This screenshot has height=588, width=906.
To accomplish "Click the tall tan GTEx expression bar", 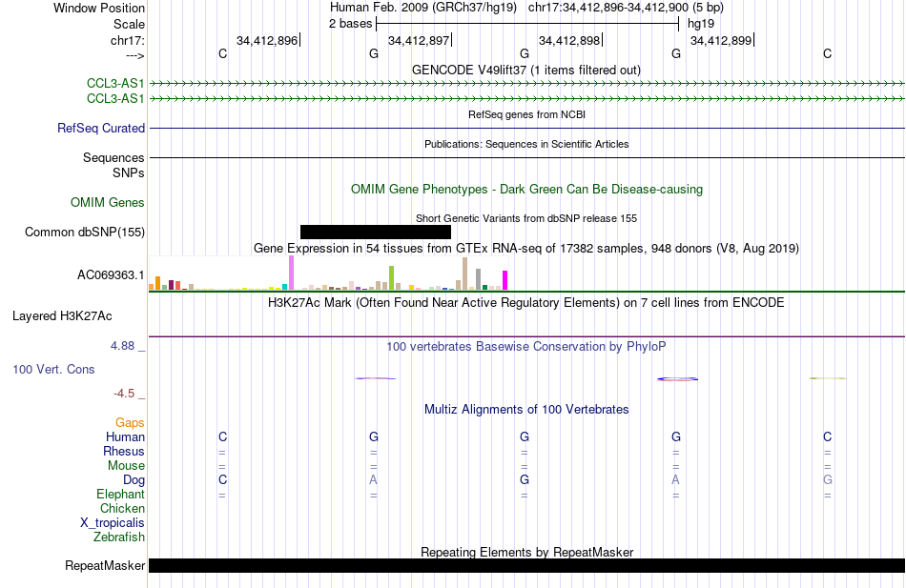I will (464, 274).
